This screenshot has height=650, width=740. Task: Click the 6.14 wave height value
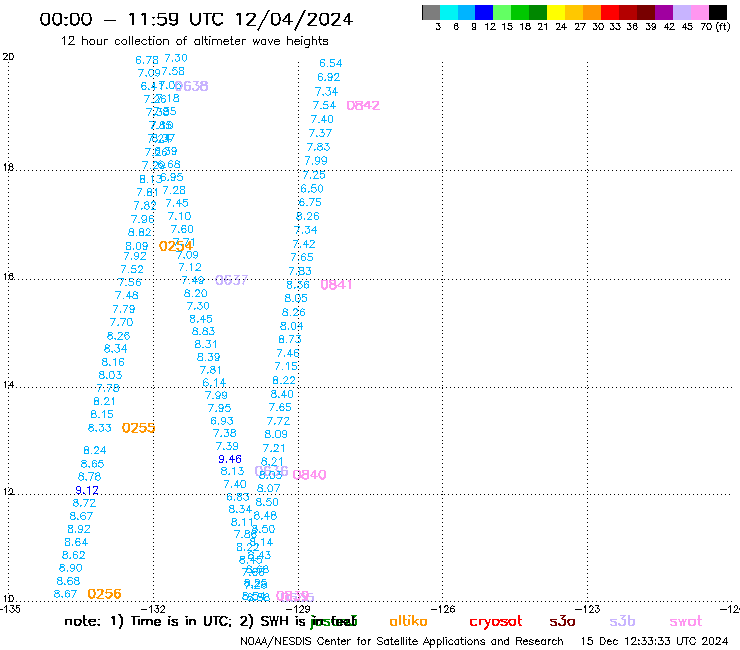click(x=214, y=382)
